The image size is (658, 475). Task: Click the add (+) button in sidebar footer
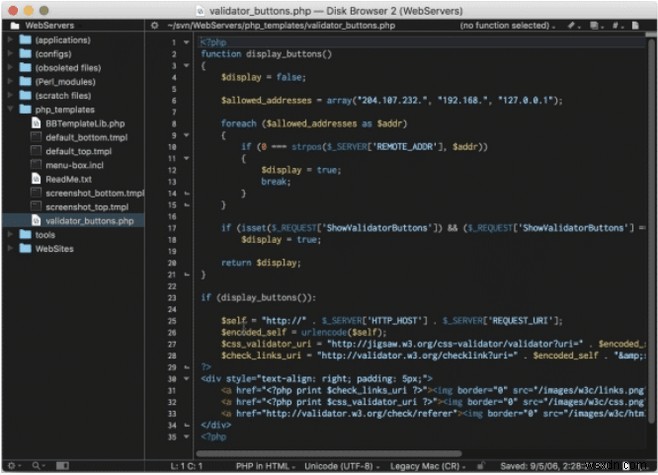click(x=11, y=466)
